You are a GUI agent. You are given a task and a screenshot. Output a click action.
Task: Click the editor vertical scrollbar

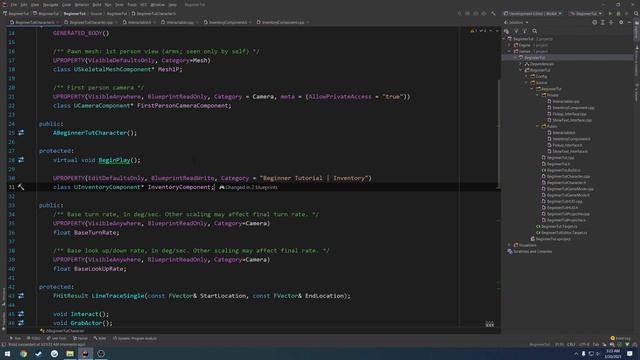pos(498,135)
